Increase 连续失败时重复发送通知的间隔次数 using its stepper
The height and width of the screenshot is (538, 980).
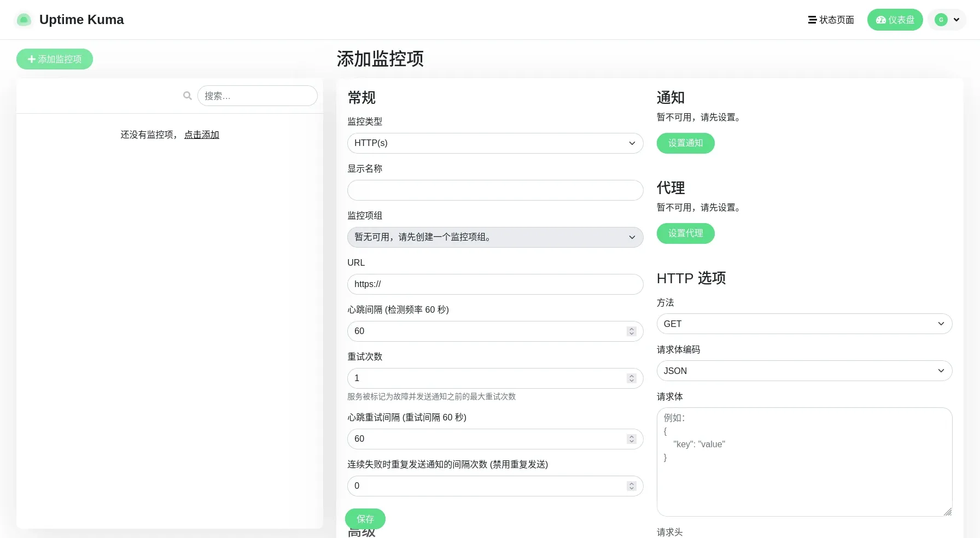(x=632, y=483)
